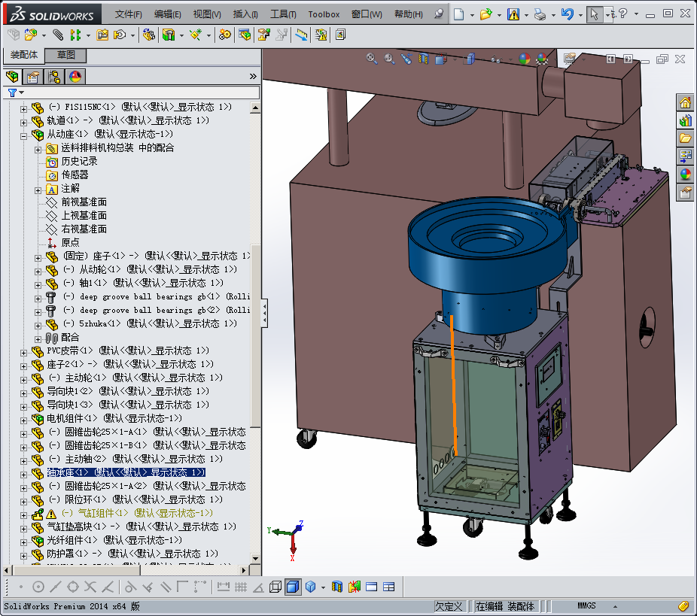Pin the menu bar with pushpin
This screenshot has width=697, height=616.
(439, 14)
